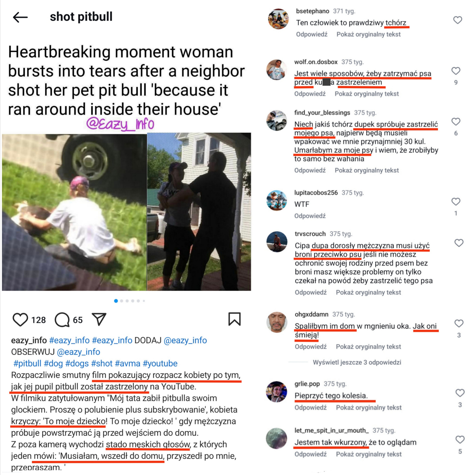Open the @eazy_info mention after OBSERWUJ
The width and height of the screenshot is (476, 475).
coord(78,352)
